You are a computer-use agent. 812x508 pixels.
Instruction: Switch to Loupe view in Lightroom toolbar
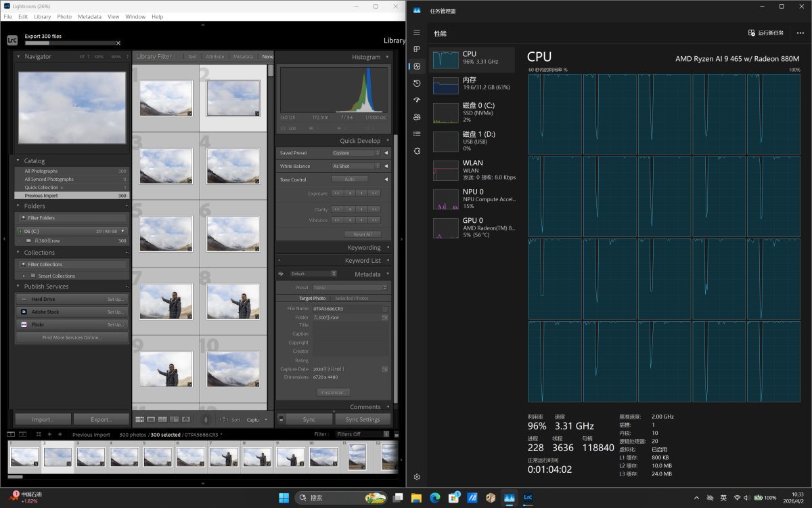coord(152,419)
